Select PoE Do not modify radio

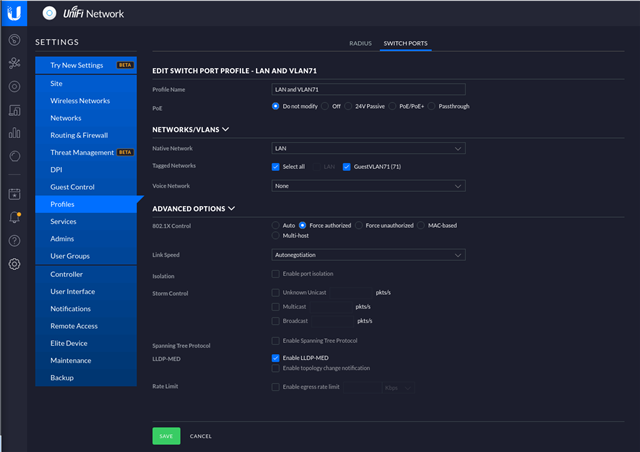click(276, 106)
